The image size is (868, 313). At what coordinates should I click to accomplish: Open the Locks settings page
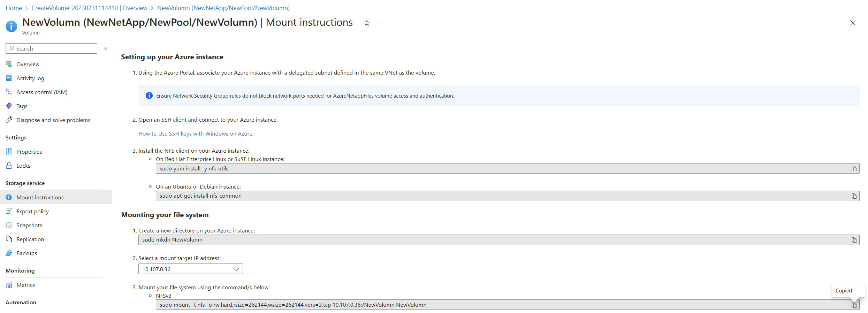(x=23, y=166)
